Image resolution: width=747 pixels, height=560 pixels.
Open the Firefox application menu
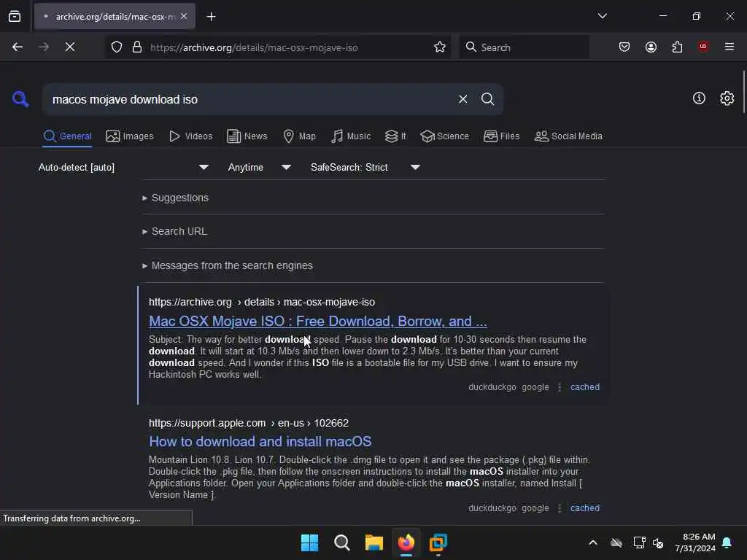(x=729, y=47)
